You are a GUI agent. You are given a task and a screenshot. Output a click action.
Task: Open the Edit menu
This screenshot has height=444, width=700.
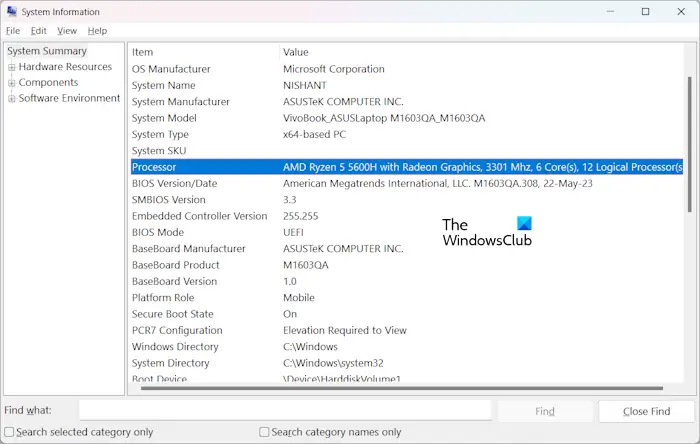tap(38, 31)
